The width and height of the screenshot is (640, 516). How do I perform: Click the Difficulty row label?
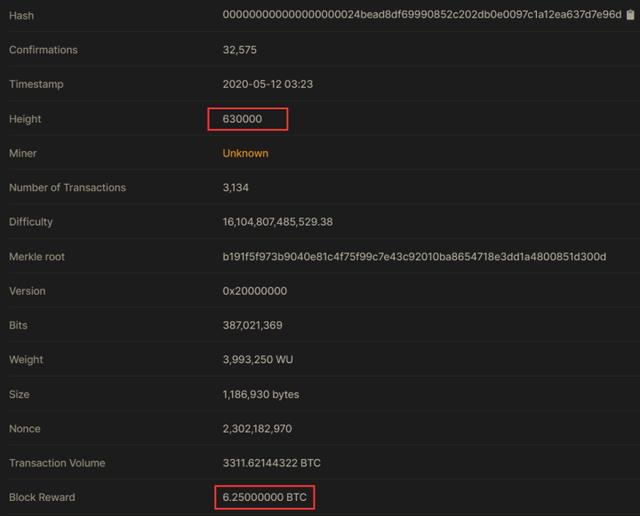(31, 222)
